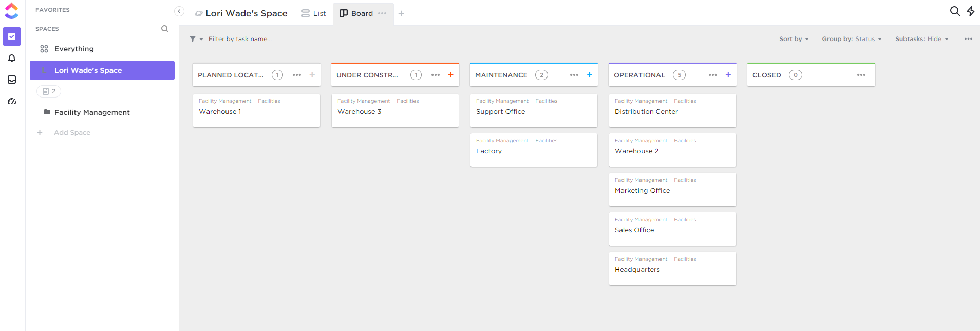980x331 pixels.
Task: Collapse the sidebar with arrow button
Action: 179,11
